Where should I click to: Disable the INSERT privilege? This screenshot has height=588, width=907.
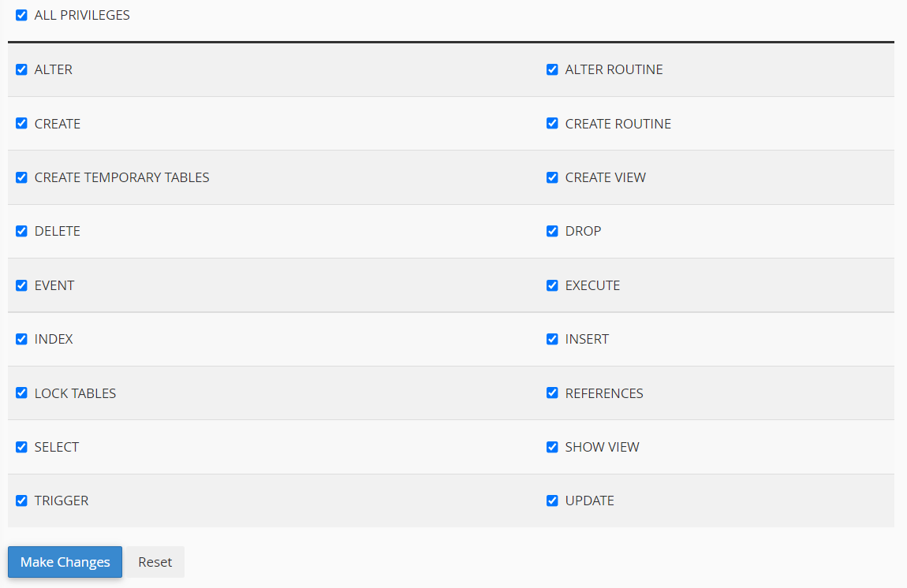(x=551, y=339)
